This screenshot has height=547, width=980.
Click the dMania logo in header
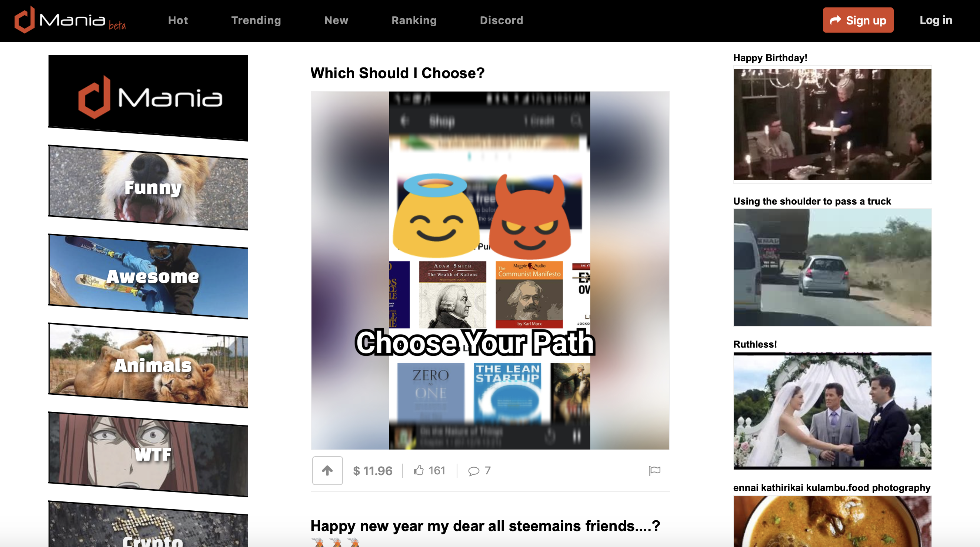pyautogui.click(x=70, y=20)
